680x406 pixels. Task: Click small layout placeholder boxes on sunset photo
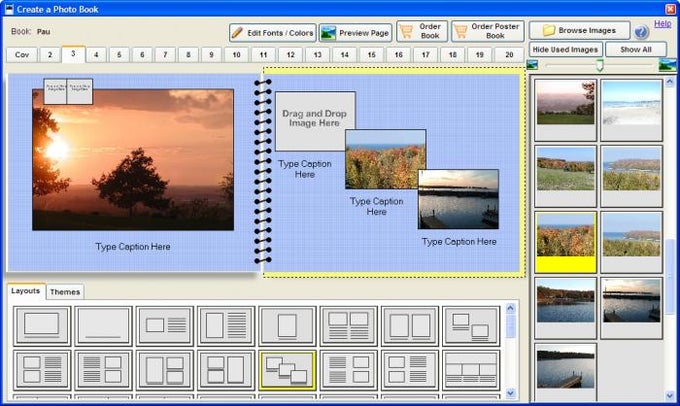click(68, 91)
